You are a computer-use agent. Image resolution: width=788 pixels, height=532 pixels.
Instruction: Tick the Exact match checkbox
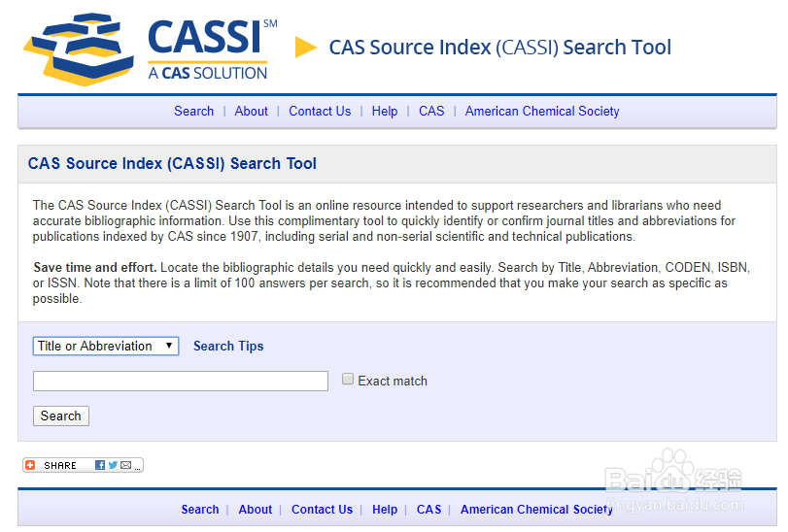[x=348, y=379]
